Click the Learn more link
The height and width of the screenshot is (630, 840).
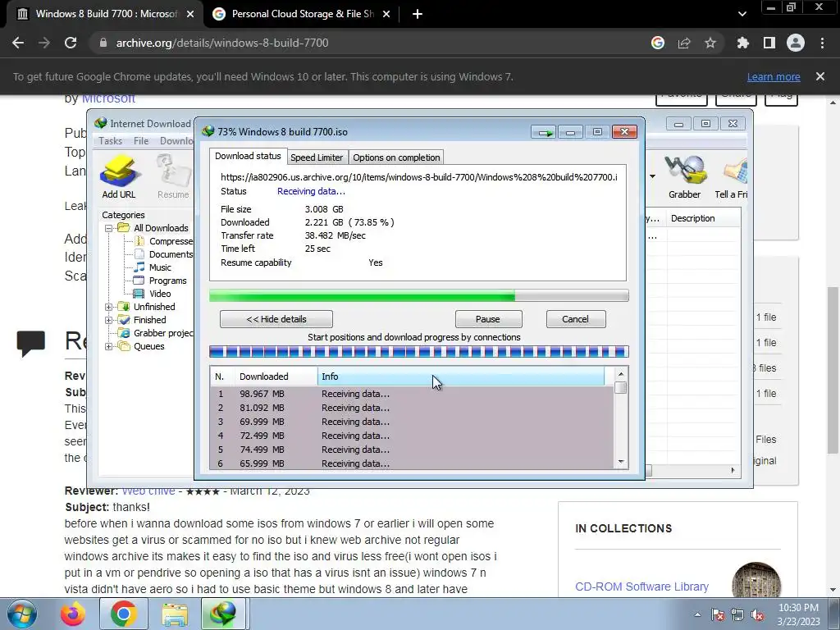pyautogui.click(x=774, y=76)
